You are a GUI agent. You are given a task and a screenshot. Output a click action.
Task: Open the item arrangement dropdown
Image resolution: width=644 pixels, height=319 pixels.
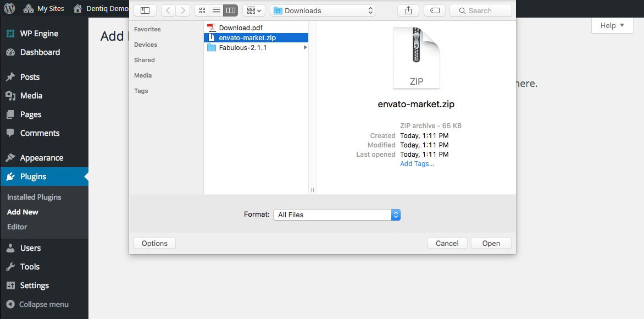pos(253,10)
